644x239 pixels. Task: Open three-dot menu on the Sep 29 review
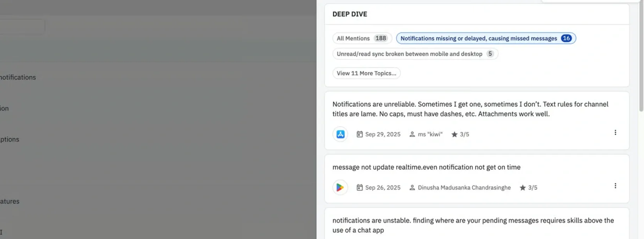[615, 133]
